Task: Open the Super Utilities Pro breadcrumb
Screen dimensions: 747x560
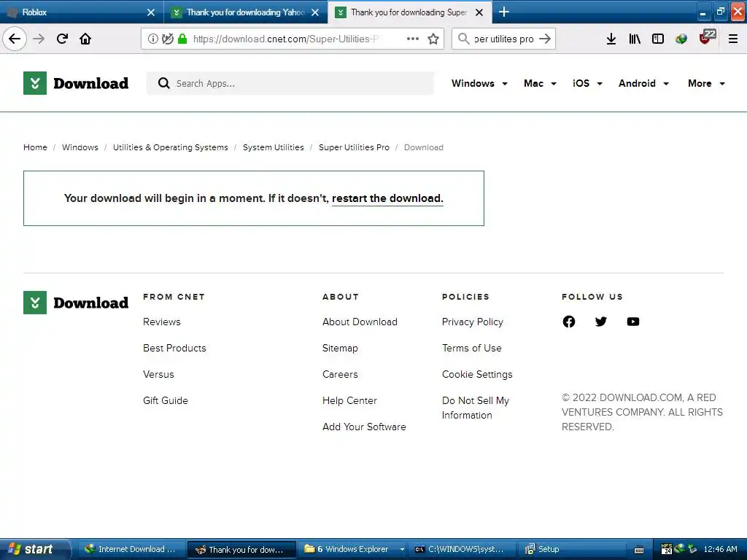Action: pyautogui.click(x=354, y=147)
